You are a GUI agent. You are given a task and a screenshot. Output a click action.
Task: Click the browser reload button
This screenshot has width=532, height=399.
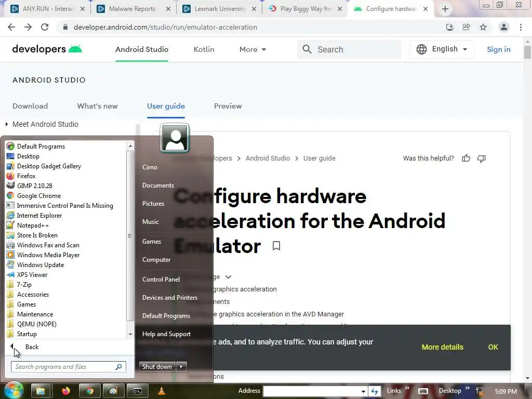(45, 27)
